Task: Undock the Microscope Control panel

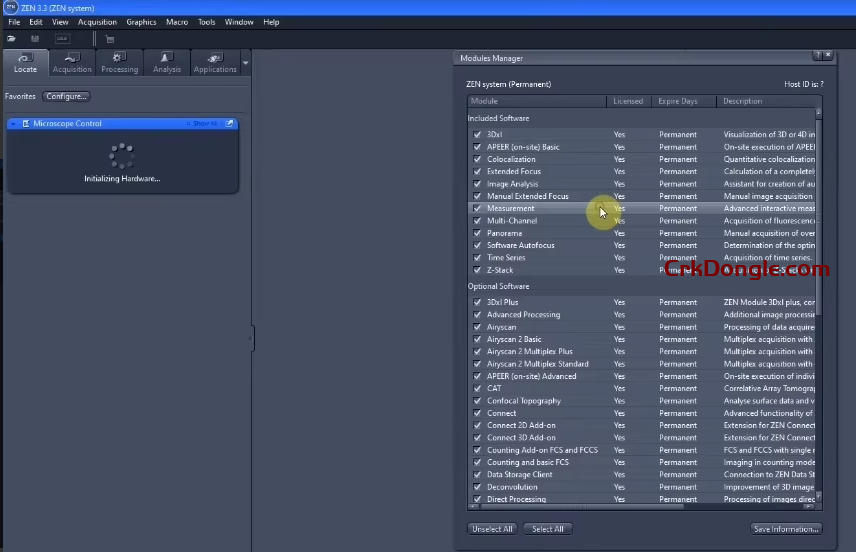Action: pyautogui.click(x=230, y=124)
